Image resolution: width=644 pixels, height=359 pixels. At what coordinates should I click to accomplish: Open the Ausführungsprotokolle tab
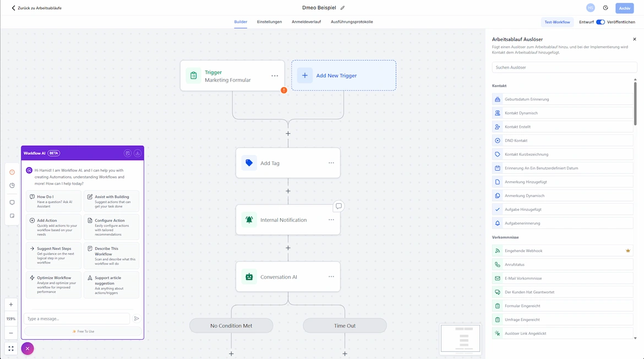352,22
